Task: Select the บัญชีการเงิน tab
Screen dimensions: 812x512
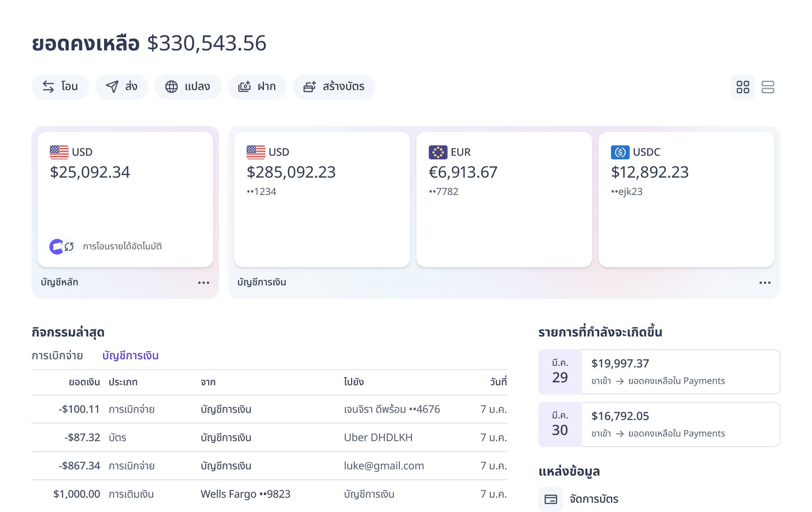Action: click(x=131, y=355)
